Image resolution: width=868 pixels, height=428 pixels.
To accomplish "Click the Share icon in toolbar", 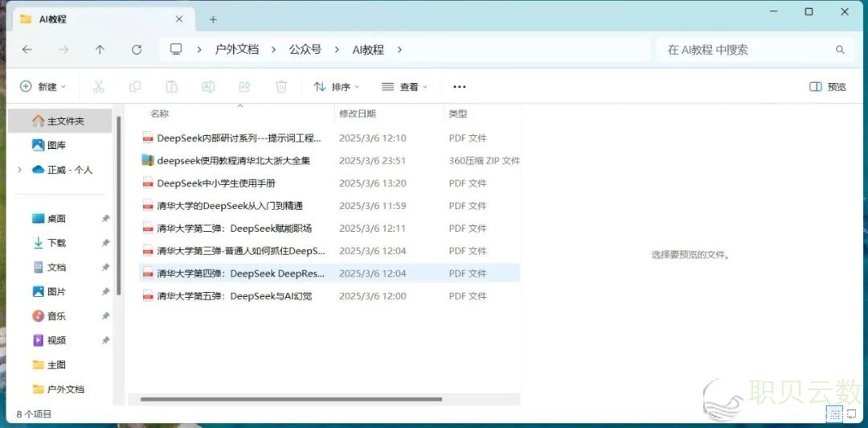I will click(244, 87).
